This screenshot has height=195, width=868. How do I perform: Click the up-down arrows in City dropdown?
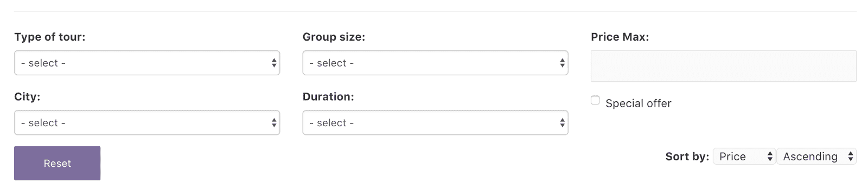coord(274,123)
